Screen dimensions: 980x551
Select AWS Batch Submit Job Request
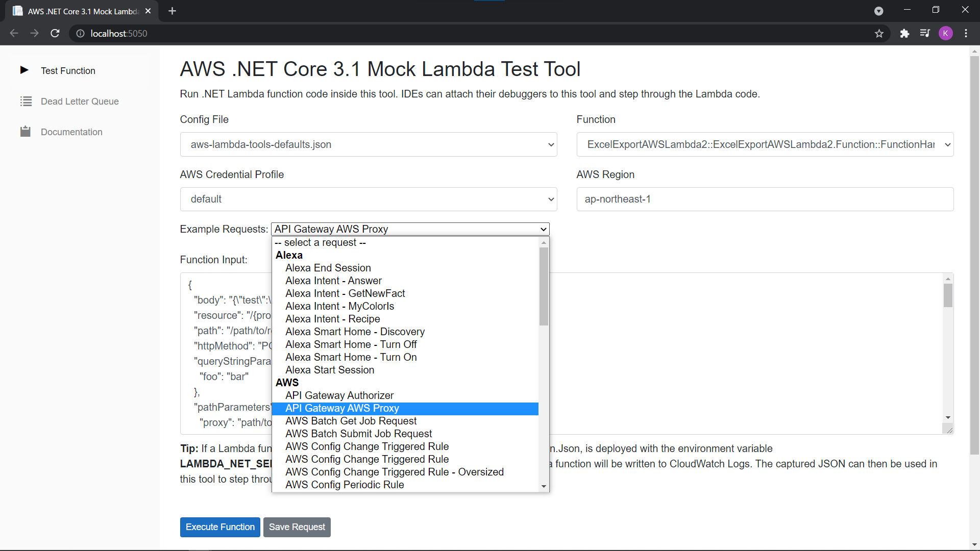click(x=405, y=434)
